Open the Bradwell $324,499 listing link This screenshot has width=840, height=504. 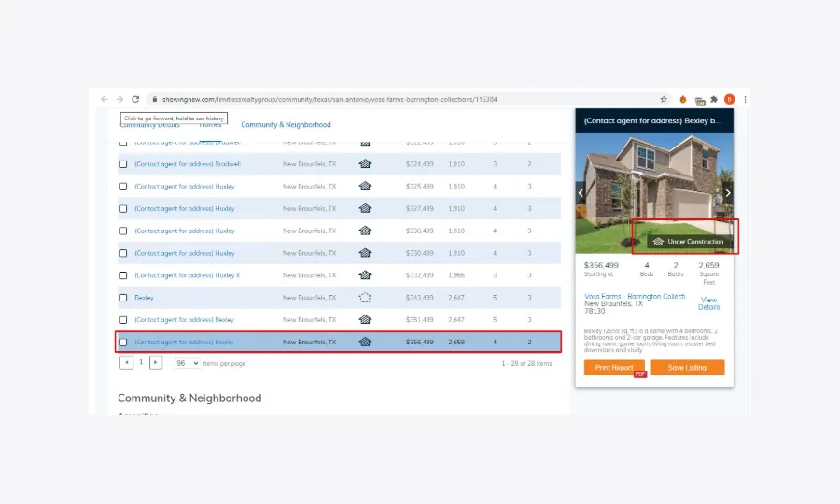click(188, 164)
